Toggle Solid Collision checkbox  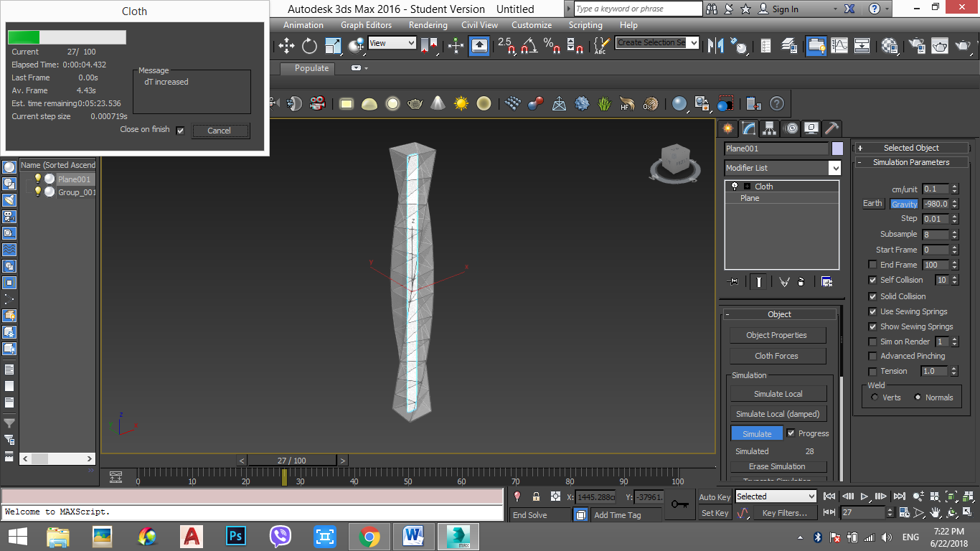coord(872,296)
